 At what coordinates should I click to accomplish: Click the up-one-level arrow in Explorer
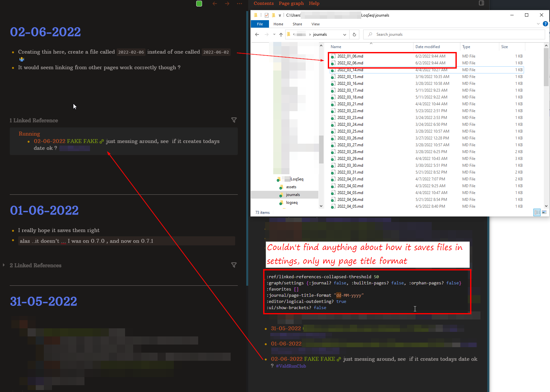[x=281, y=34]
